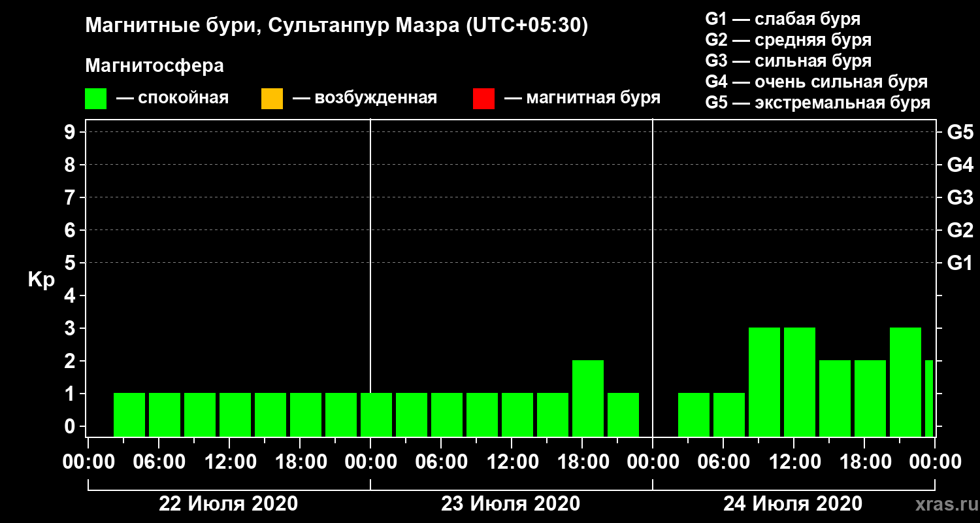Click the G2 label on right axis

pos(960,230)
